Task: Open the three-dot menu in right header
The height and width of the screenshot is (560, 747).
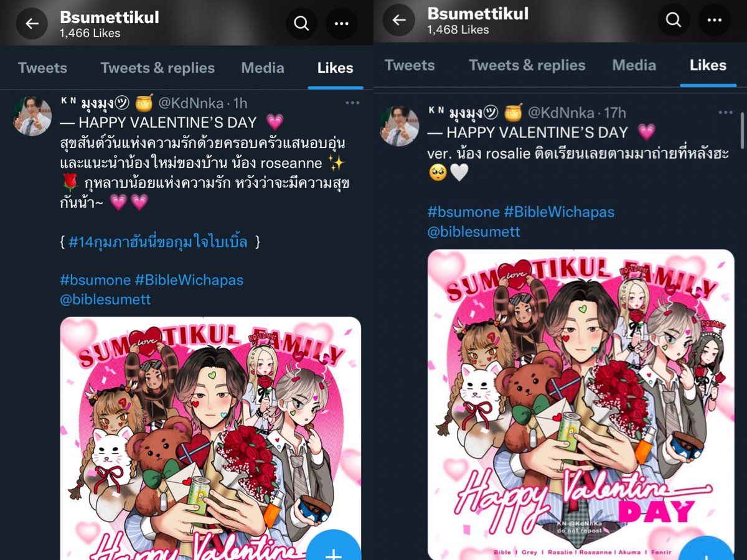Action: (x=715, y=20)
